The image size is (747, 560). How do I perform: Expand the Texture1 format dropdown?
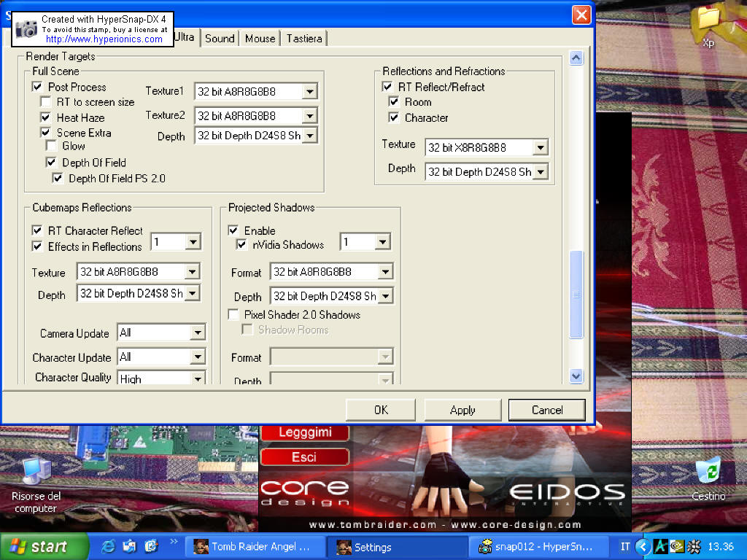[x=309, y=91]
